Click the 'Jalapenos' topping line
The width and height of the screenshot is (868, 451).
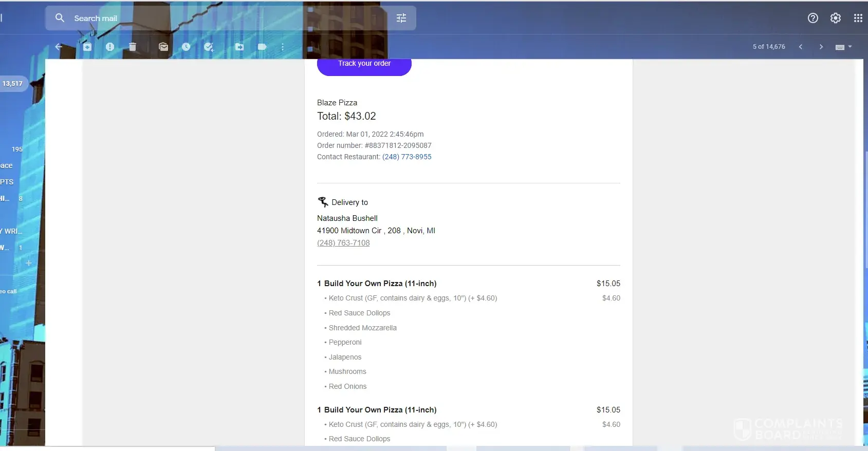click(345, 357)
